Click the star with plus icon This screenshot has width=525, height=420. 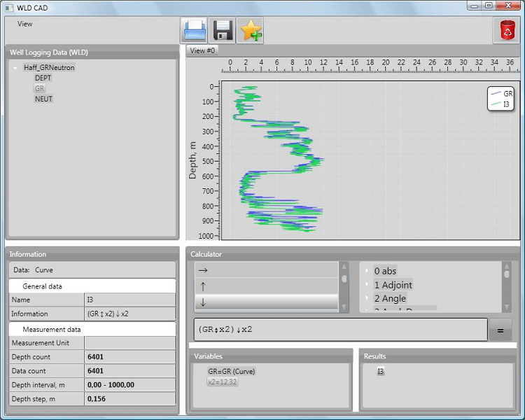tap(251, 31)
